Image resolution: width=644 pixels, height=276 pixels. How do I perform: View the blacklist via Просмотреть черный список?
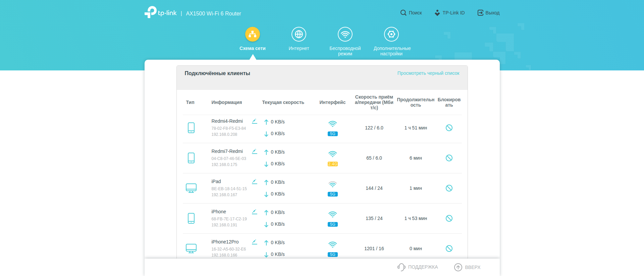428,73
